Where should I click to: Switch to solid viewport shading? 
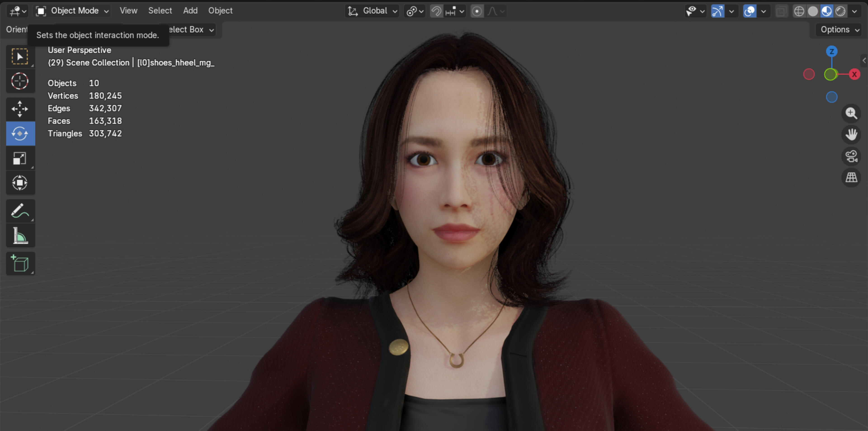pyautogui.click(x=813, y=12)
